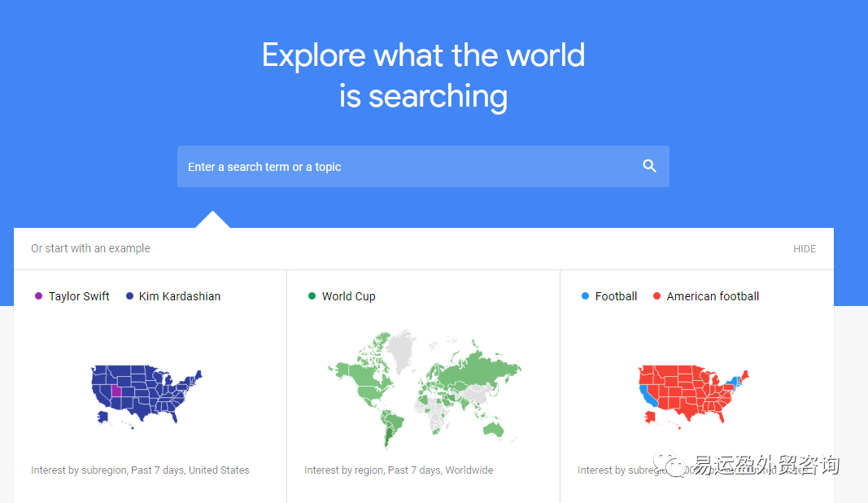Viewport: 868px width, 503px height.
Task: Click the World Cup green legend dot
Action: 312,295
